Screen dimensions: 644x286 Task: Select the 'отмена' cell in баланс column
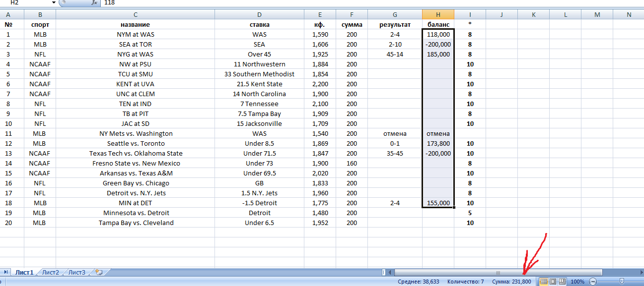click(438, 133)
